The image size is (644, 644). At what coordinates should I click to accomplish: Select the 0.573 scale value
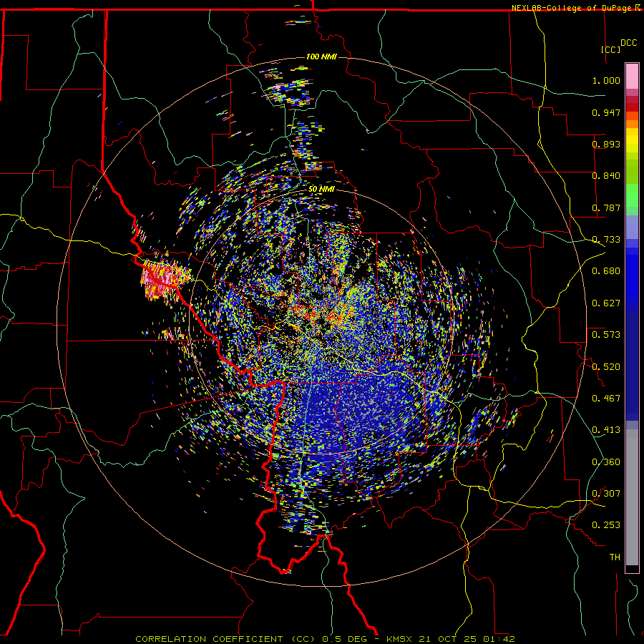tap(606, 335)
